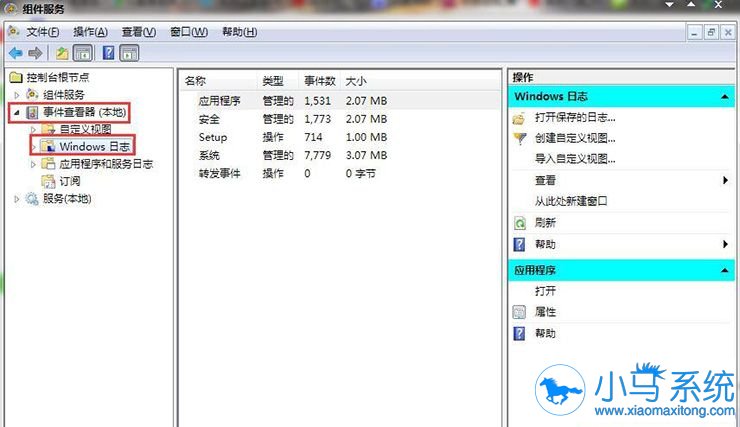Click the forward arrow toolbar icon
The height and width of the screenshot is (427, 740).
pos(35,53)
